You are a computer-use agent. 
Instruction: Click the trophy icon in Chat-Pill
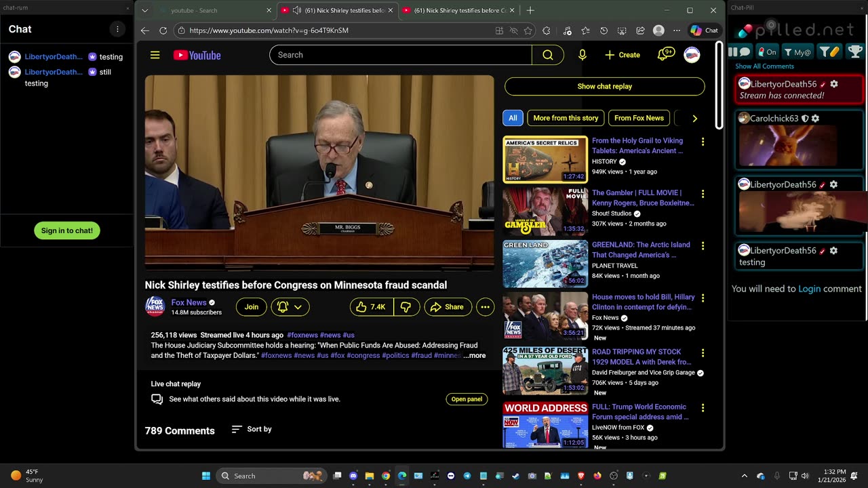click(x=855, y=52)
